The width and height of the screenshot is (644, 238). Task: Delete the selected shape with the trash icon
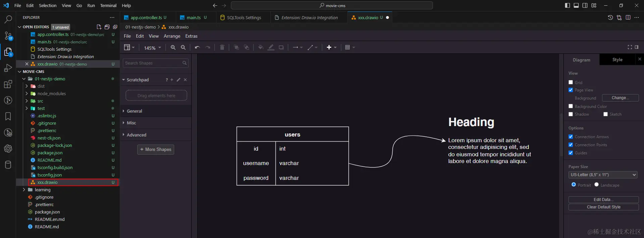(x=222, y=47)
